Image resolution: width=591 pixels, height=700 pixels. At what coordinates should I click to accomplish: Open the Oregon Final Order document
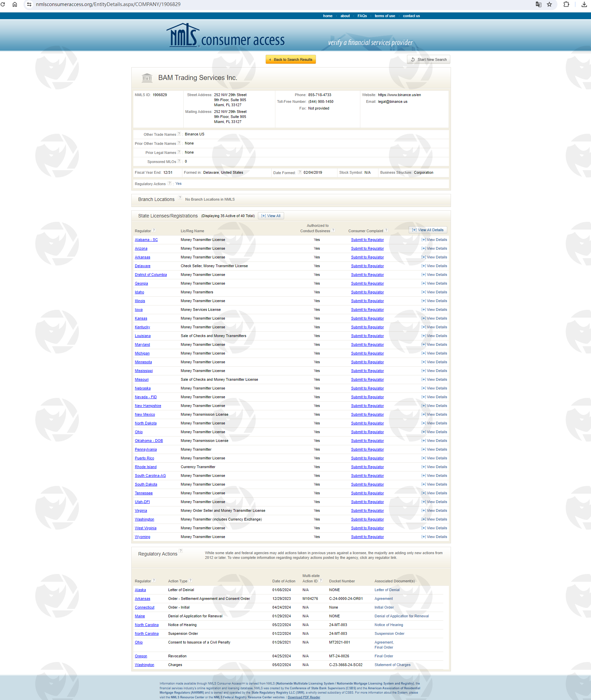pyautogui.click(x=383, y=656)
